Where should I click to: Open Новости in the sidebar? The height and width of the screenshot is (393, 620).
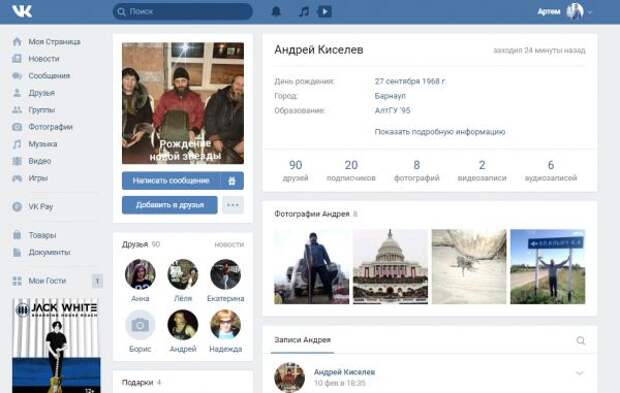43,59
